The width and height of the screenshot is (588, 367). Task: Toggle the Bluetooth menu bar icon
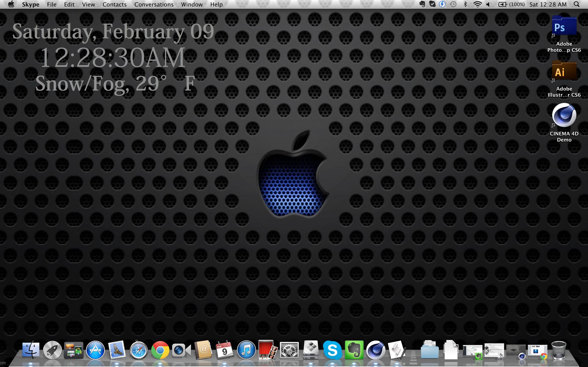(465, 4)
